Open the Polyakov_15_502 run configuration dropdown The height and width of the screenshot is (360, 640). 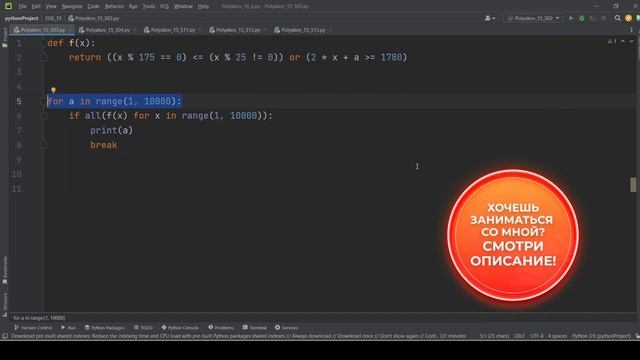(x=533, y=18)
